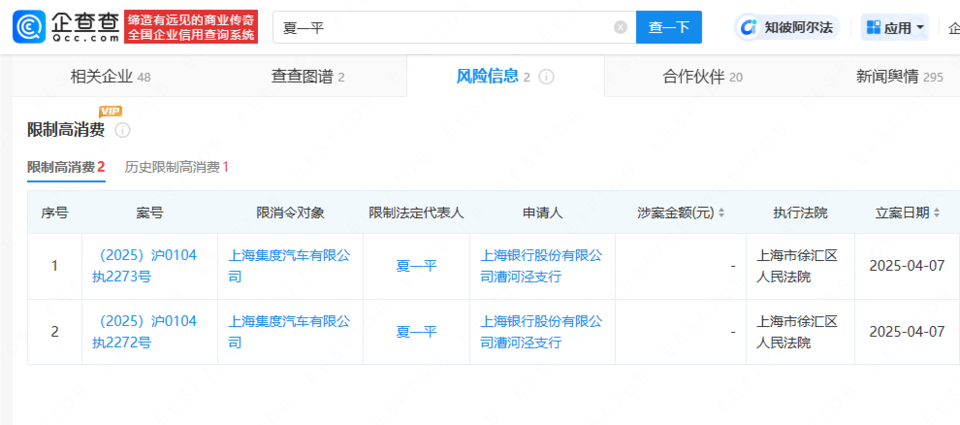The image size is (960, 425).
Task: Open 上海银行股份有限公司漕河泾支行 link in row 2
Action: 541,331
